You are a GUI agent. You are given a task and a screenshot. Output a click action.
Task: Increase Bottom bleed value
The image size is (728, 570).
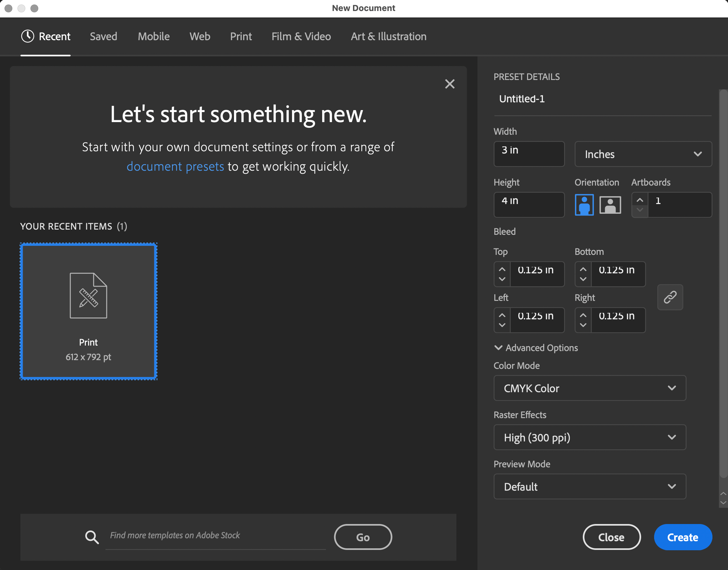(583, 269)
